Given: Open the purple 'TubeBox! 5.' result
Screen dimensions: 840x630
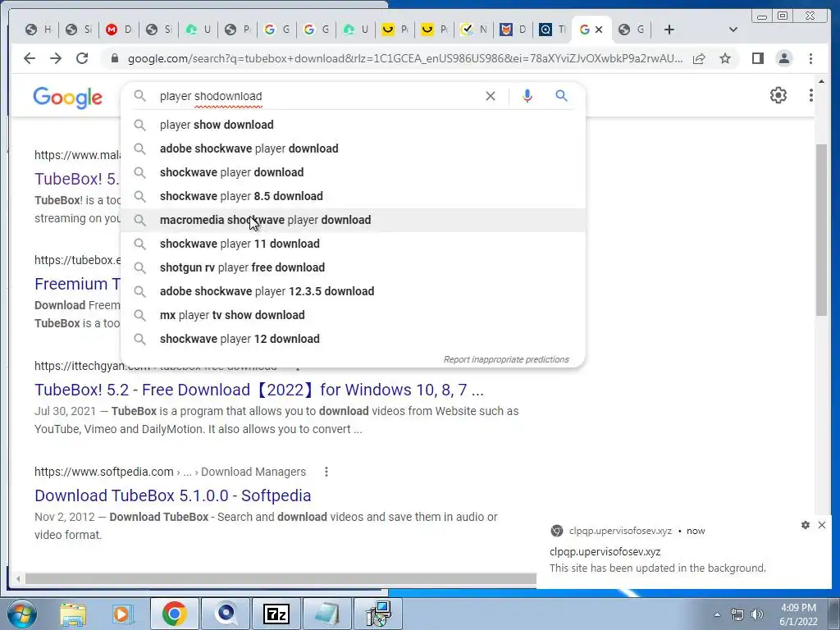Looking at the screenshot, I should point(76,179).
